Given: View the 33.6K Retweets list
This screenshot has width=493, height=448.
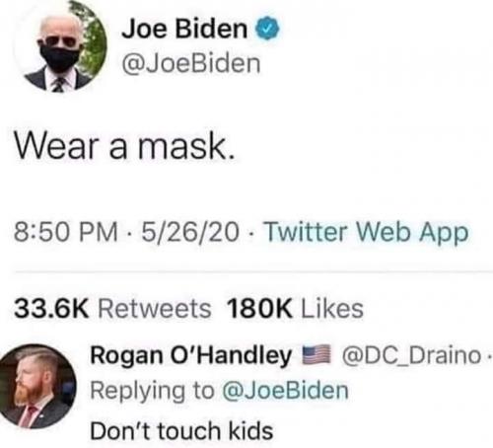Looking at the screenshot, I should [x=112, y=309].
